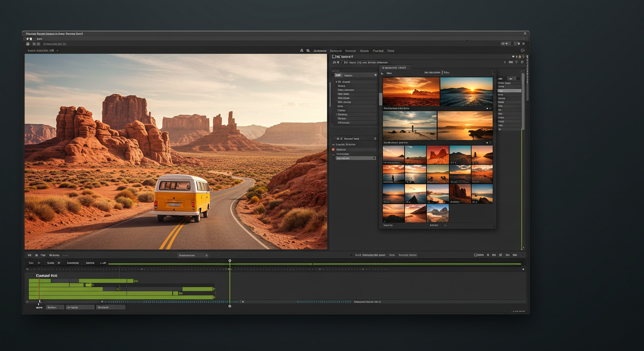Close the editor window with the X button

coord(525,34)
